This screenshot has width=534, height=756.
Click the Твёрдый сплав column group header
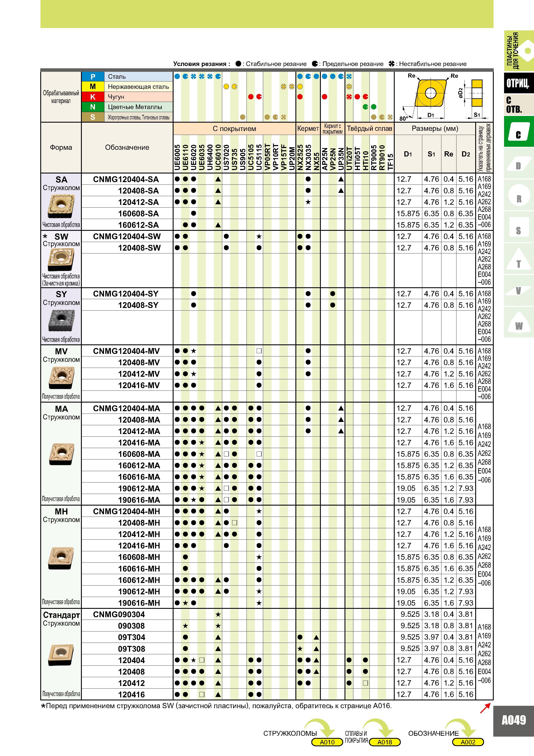pyautogui.click(x=369, y=129)
